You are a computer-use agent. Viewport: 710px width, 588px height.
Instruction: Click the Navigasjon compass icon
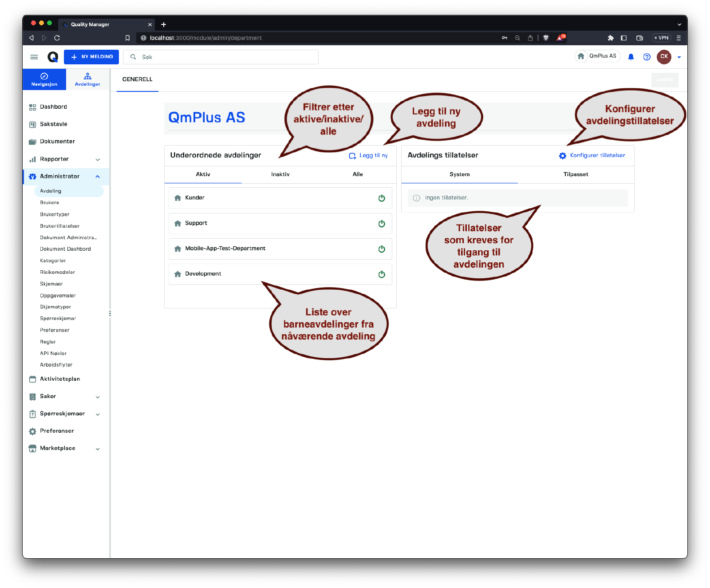[44, 76]
